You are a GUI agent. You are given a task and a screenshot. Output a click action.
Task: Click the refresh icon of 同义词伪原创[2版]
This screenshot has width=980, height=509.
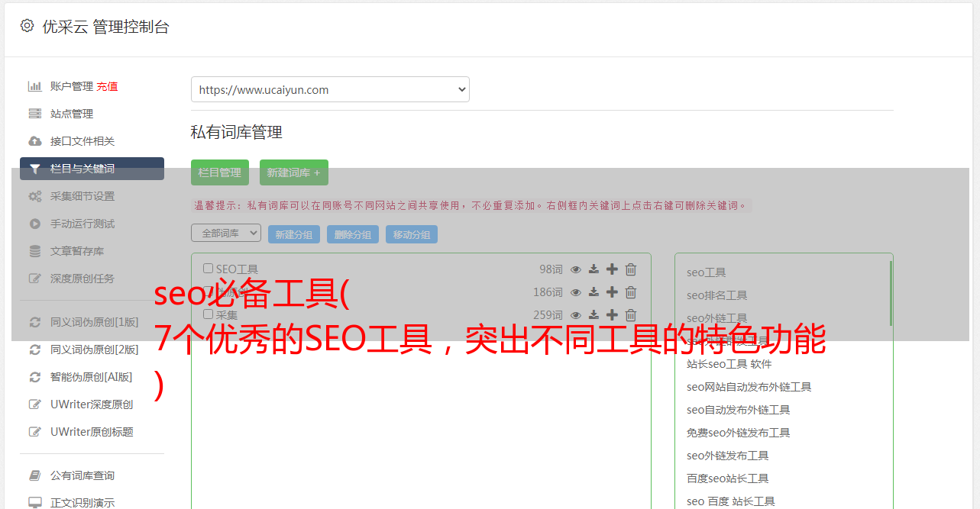pos(35,350)
